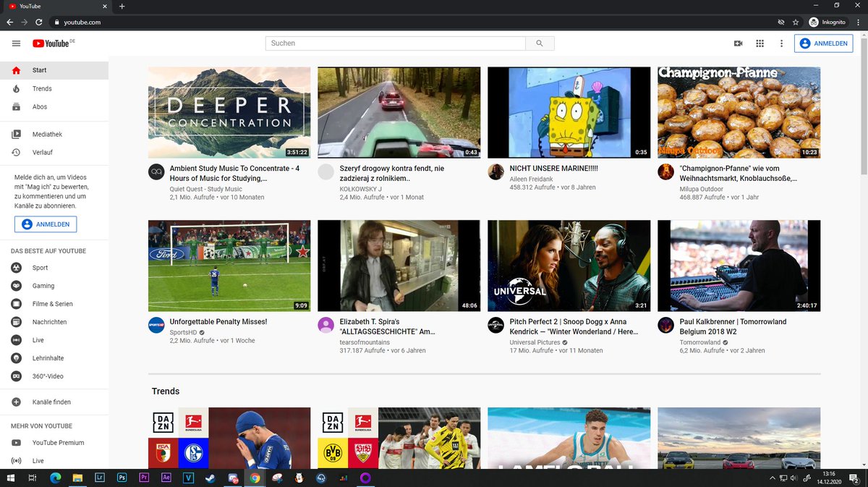Click the Verlauf history icon
This screenshot has width=868, height=487.
(x=16, y=152)
